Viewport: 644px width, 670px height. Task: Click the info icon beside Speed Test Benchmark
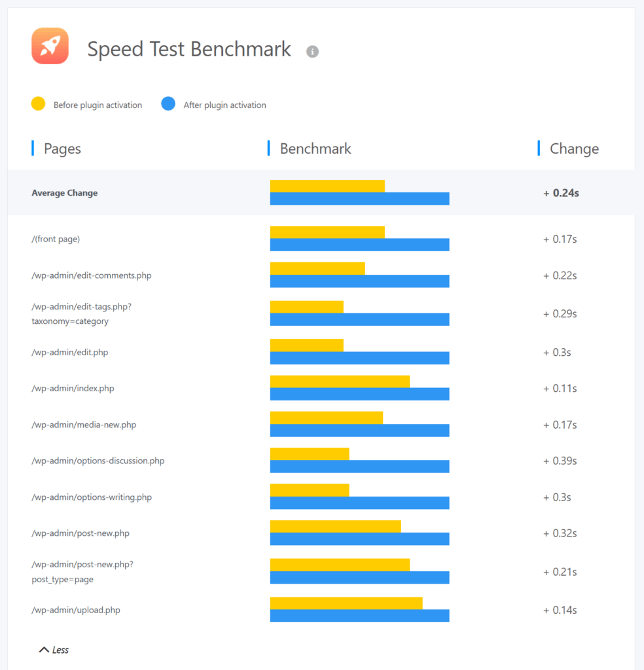[x=312, y=51]
